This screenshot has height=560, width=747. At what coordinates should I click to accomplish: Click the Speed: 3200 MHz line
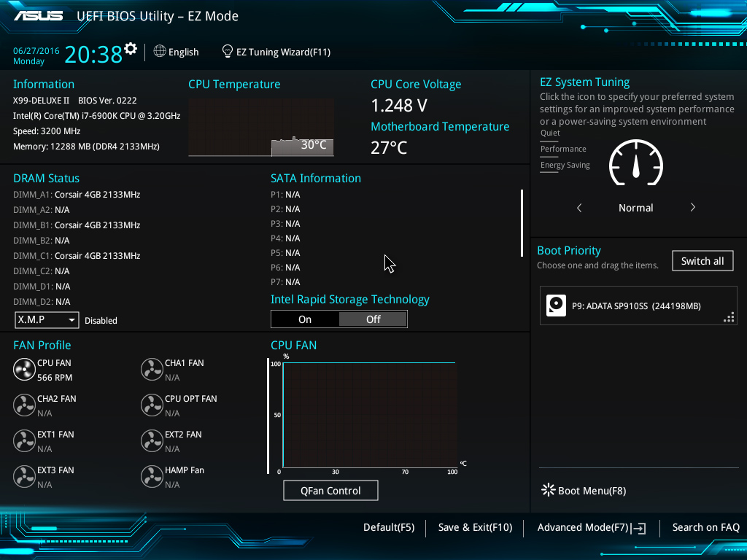click(x=47, y=131)
